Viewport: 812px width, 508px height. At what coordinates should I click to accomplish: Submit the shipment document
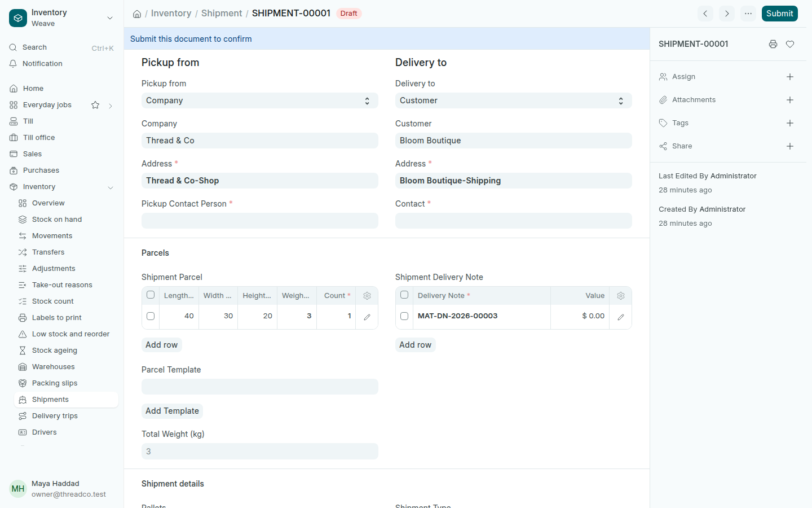pyautogui.click(x=780, y=14)
